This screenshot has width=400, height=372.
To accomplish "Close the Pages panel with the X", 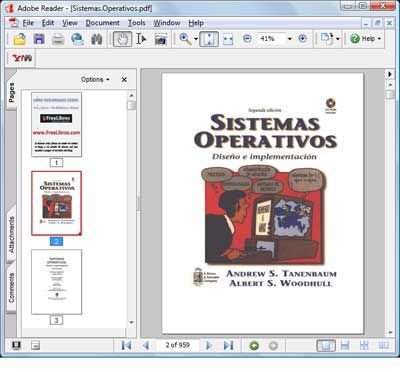I will click(124, 80).
